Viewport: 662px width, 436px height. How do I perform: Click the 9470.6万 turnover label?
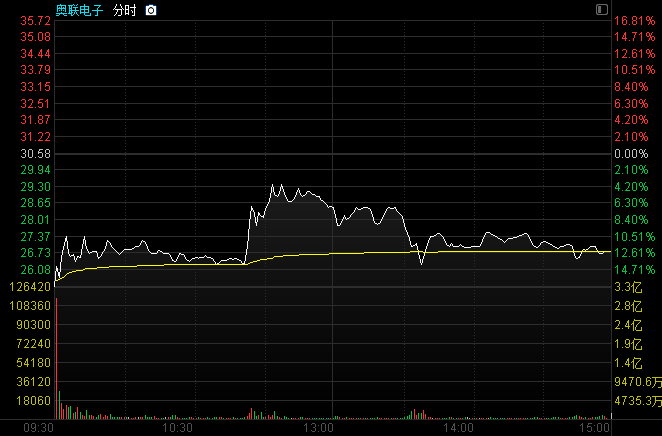[x=638, y=382]
